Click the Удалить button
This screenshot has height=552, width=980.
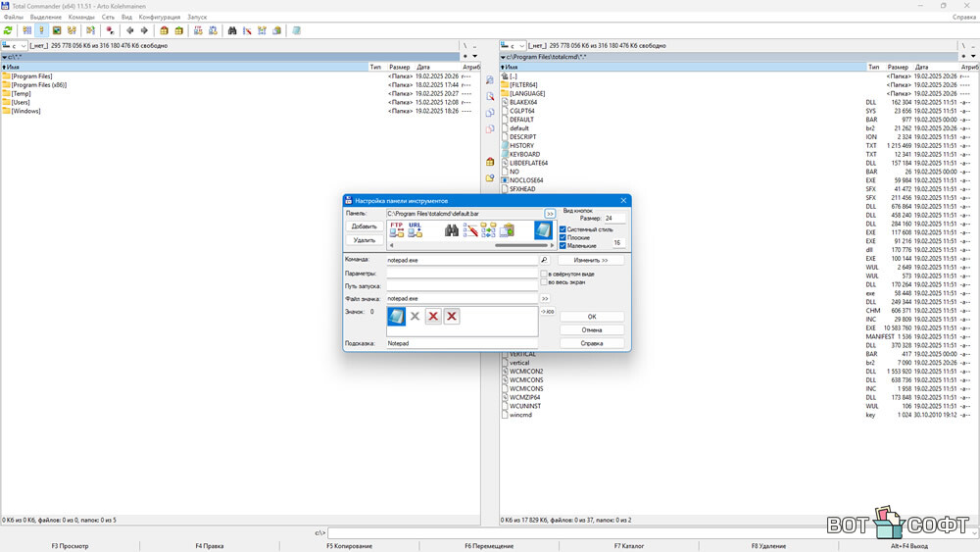click(365, 240)
